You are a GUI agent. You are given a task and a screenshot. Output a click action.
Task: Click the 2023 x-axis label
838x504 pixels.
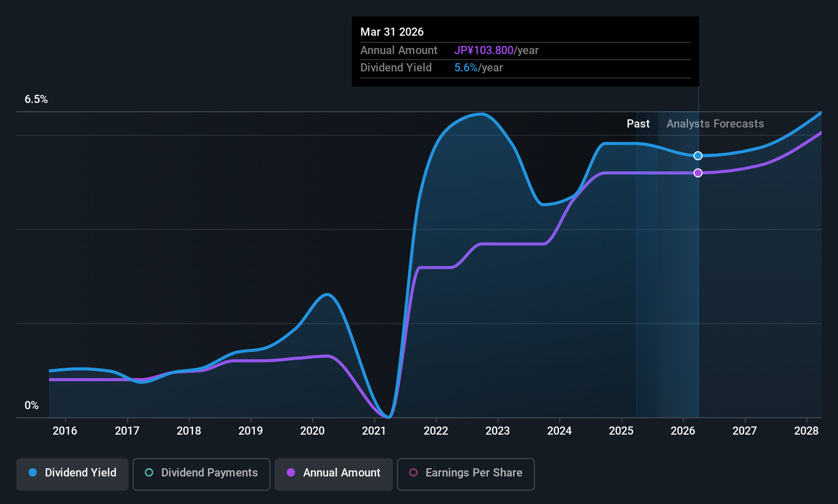[x=498, y=431]
